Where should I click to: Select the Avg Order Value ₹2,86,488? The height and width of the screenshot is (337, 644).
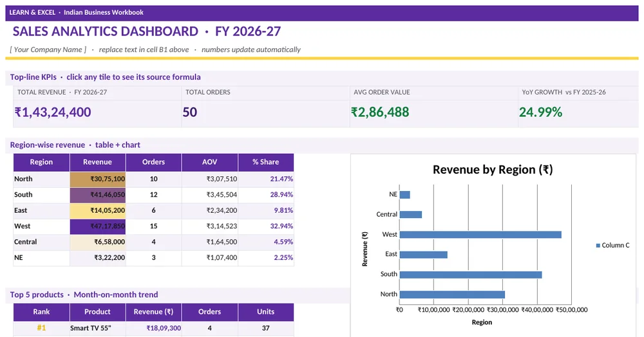pyautogui.click(x=380, y=112)
